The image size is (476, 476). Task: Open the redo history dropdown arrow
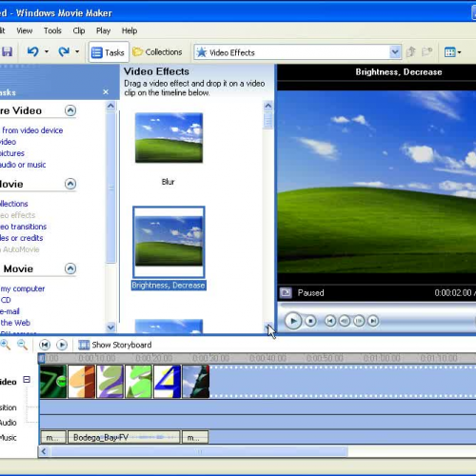77,51
